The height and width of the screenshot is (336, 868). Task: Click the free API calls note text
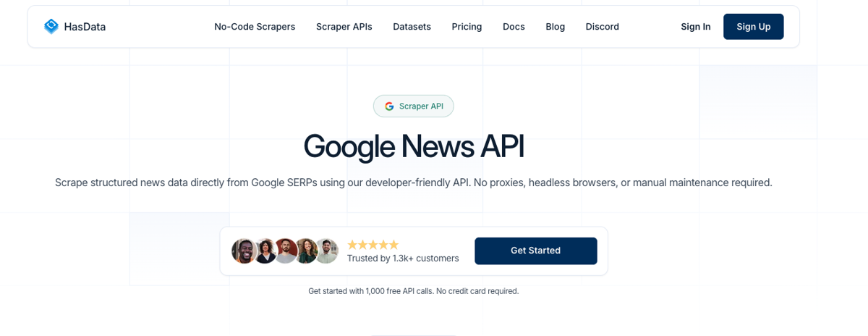(x=414, y=291)
